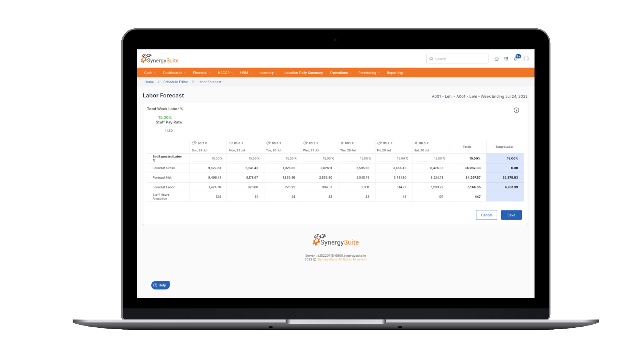Click the Save button
Image resolution: width=644 pixels, height=362 pixels.
[511, 215]
